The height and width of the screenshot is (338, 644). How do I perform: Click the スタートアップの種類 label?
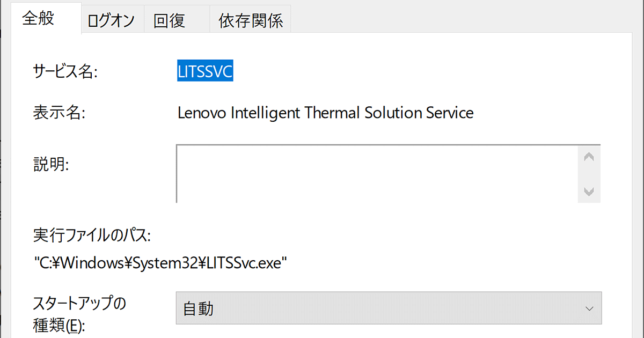tap(79, 314)
